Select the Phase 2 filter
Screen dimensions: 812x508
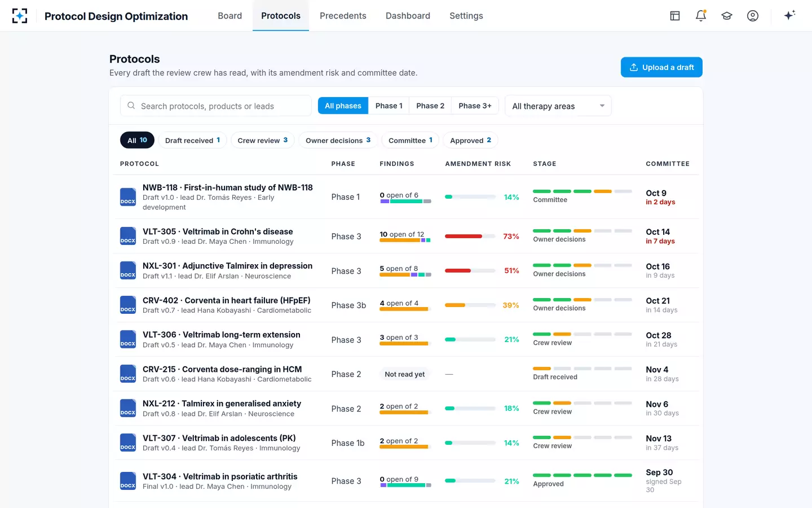430,106
